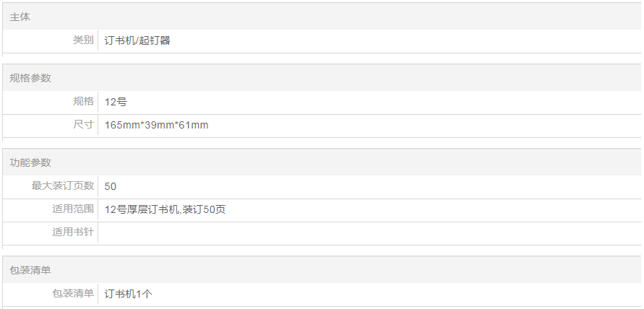The image size is (644, 309).
Task: Click the 规格 row label
Action: tap(83, 102)
